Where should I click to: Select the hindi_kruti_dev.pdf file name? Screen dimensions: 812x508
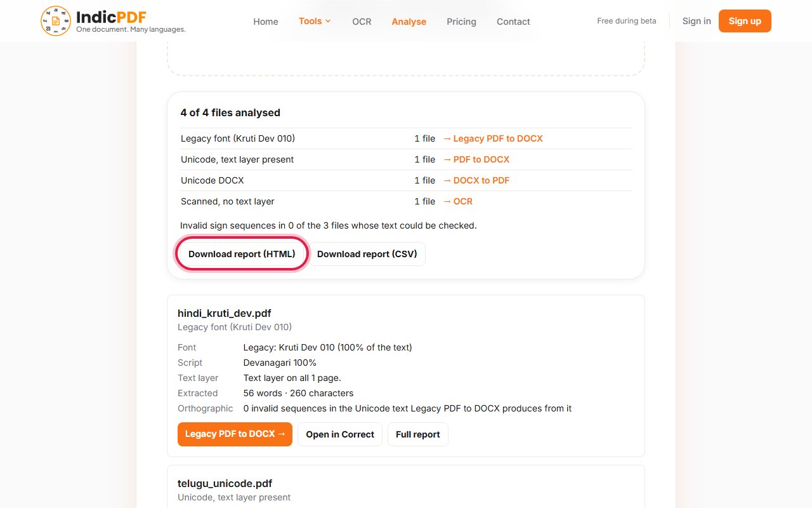pos(225,313)
